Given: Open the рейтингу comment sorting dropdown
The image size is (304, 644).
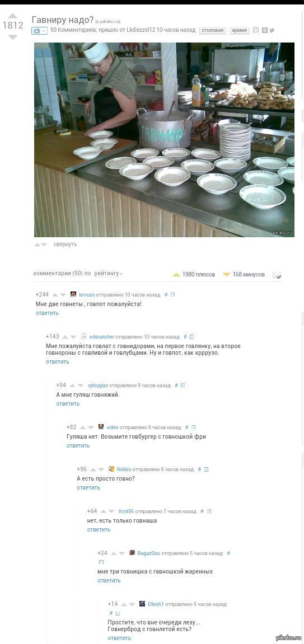Looking at the screenshot, I should (109, 274).
